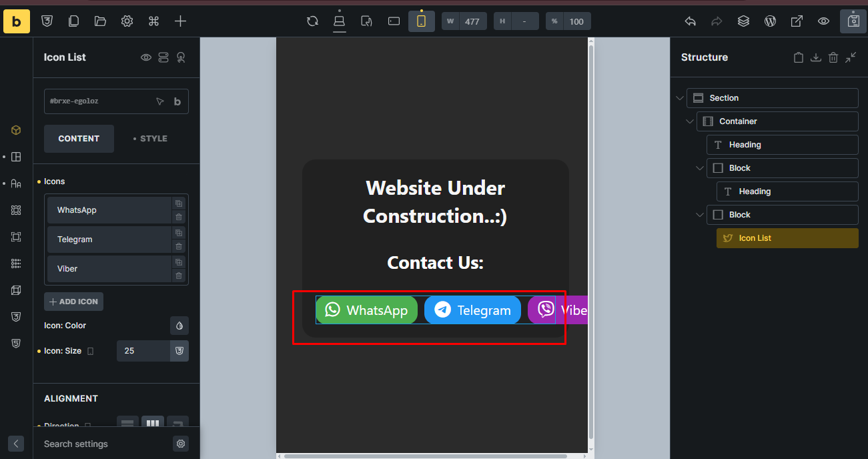Open the CSS3 icon in top toolbar
This screenshot has width=868, height=459.
pos(47,21)
